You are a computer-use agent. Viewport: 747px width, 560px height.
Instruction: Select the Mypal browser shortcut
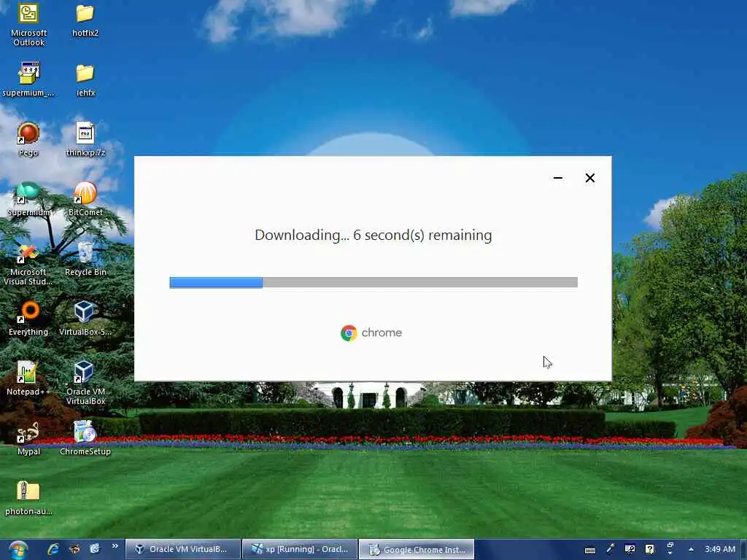click(28, 438)
